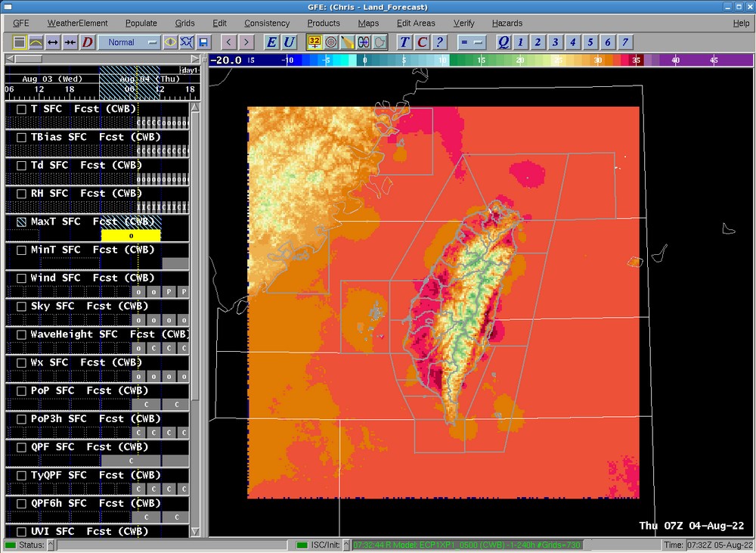Screen dimensions: 756x553
Task: Click quick-set button 7
Action: coord(625,42)
